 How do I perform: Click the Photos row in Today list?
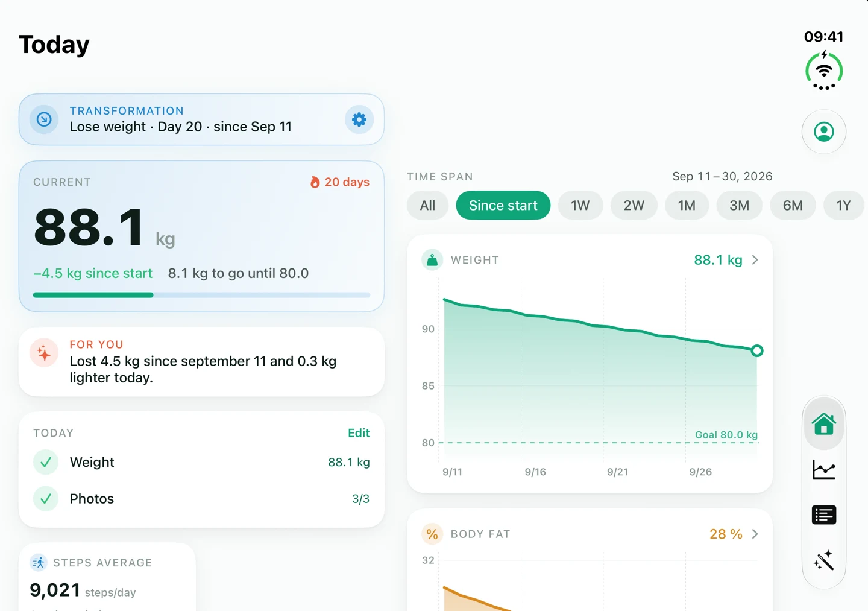pyautogui.click(x=201, y=499)
